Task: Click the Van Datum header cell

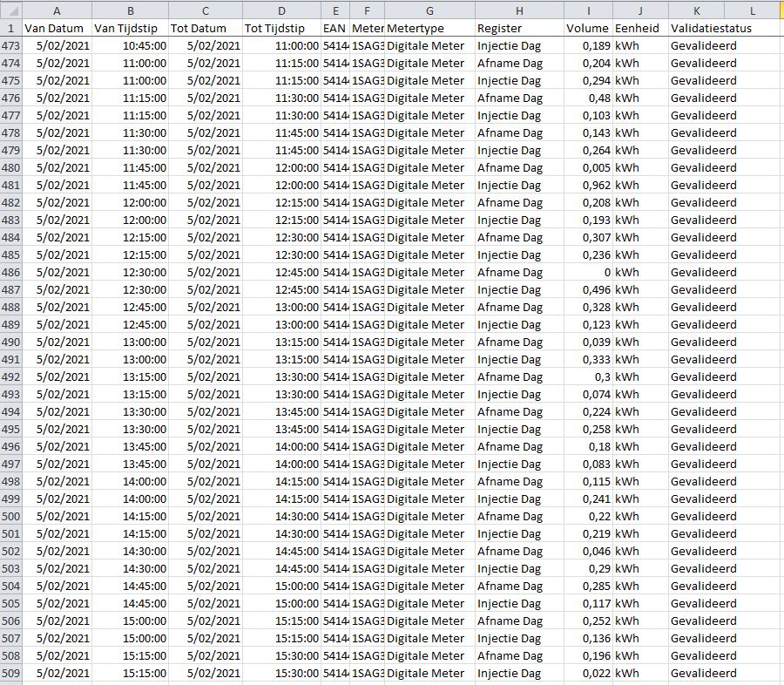Action: 57,28
